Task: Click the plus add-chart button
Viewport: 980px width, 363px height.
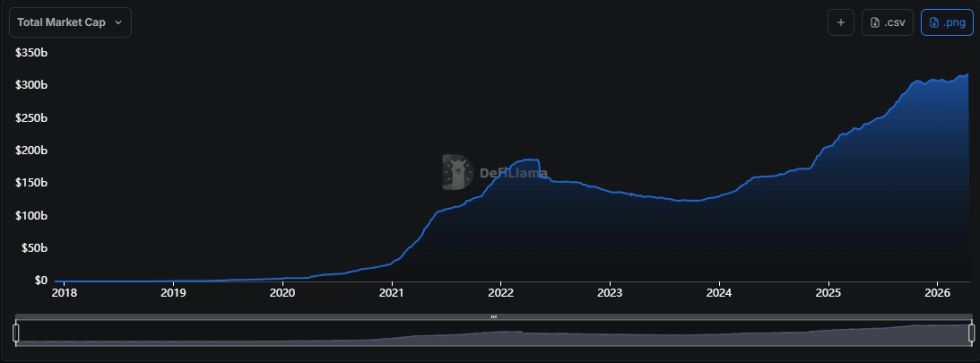Action: click(x=841, y=22)
